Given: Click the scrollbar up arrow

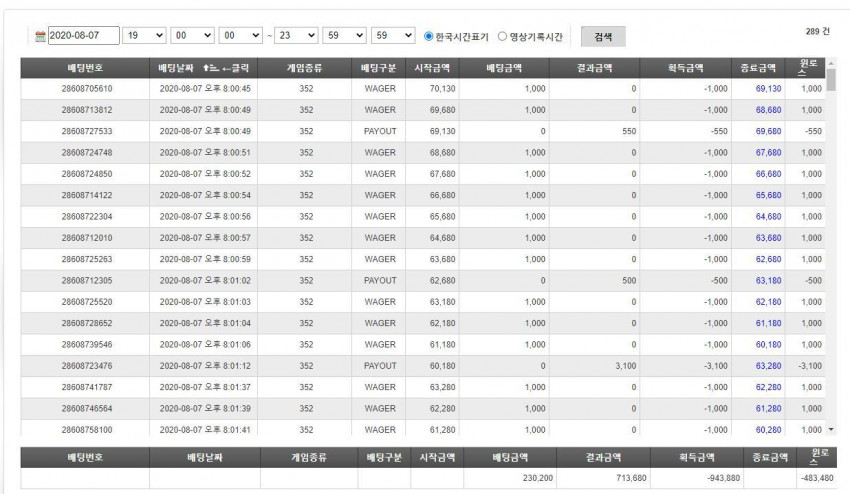Looking at the screenshot, I should tap(831, 63).
